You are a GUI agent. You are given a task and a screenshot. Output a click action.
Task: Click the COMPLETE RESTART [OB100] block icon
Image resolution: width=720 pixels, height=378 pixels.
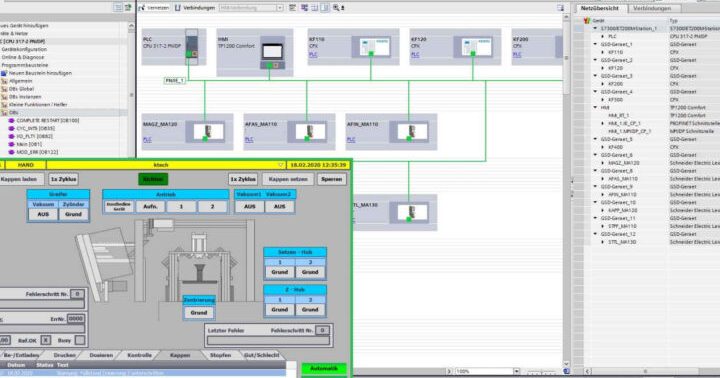coord(11,120)
